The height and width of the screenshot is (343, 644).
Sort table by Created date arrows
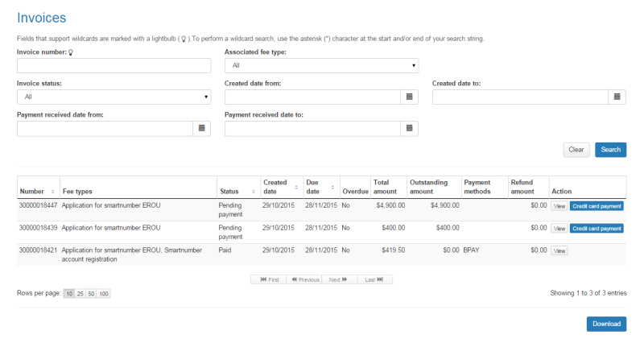click(296, 187)
